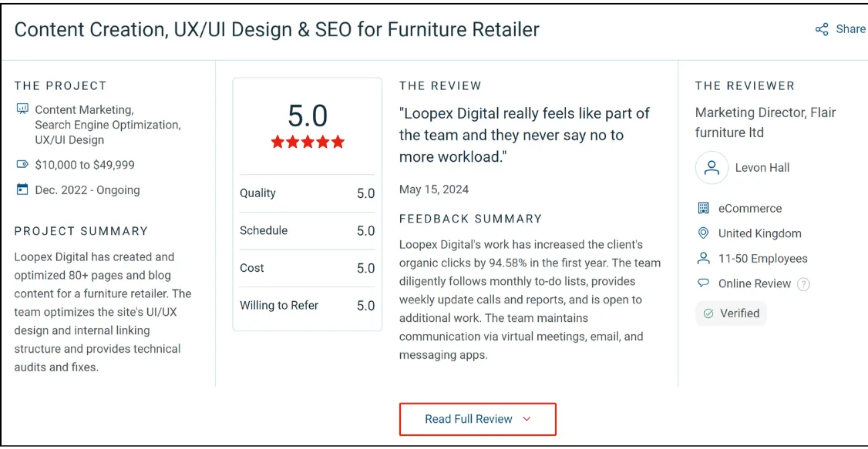Click the speech bubble icon beside Online Review
The width and height of the screenshot is (868, 449).
(x=703, y=283)
